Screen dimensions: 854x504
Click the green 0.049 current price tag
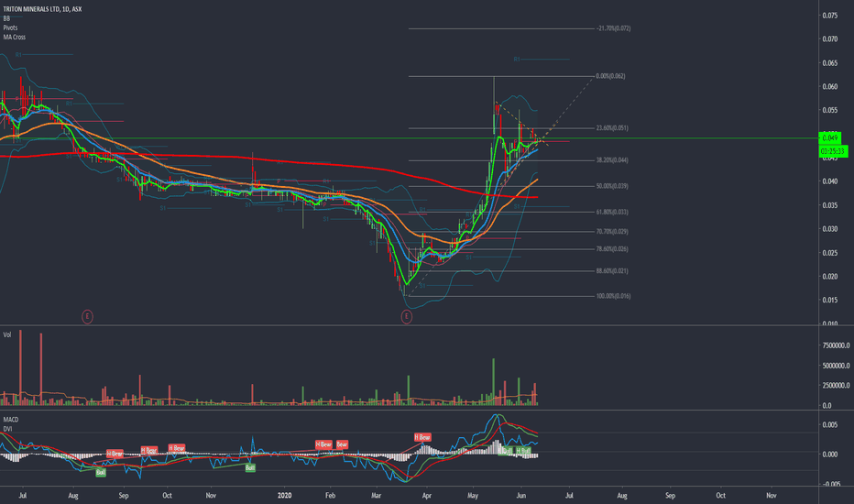(830, 137)
